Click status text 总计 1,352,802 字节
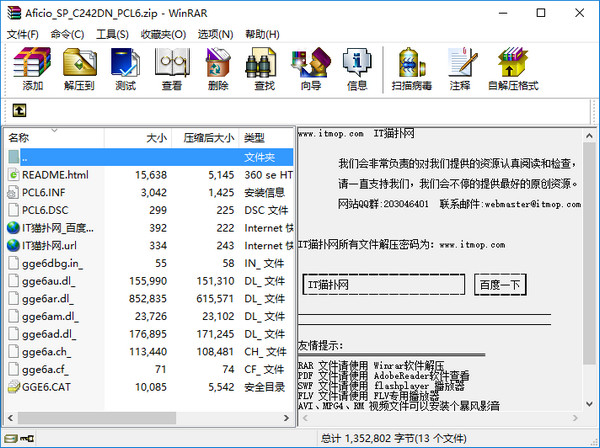 tap(393, 438)
